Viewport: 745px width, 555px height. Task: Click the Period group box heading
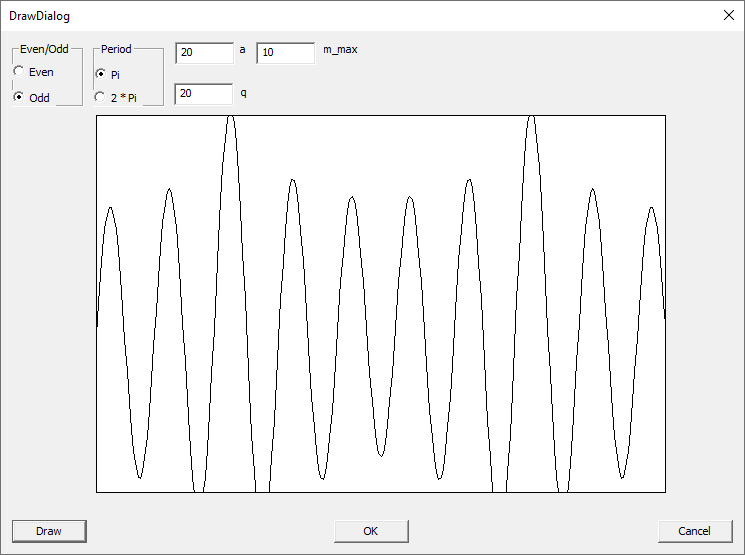[x=116, y=49]
